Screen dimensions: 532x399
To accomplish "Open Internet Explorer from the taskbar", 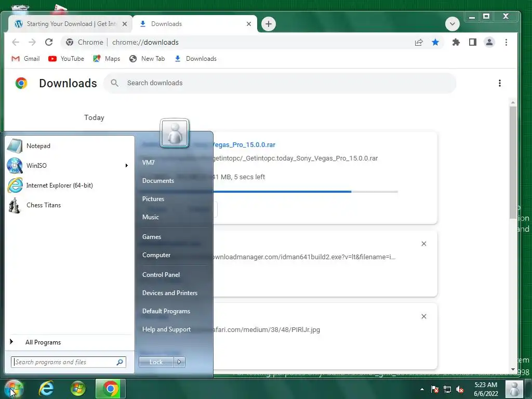I will click(46, 389).
